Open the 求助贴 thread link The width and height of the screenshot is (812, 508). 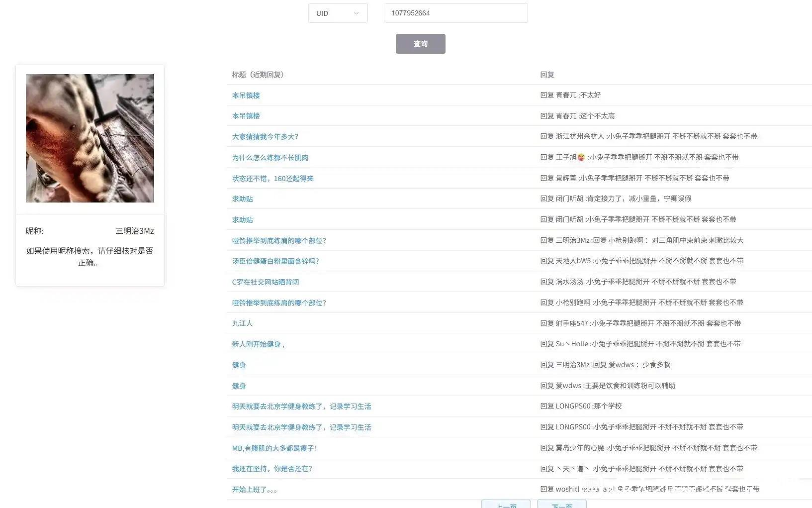click(x=242, y=199)
